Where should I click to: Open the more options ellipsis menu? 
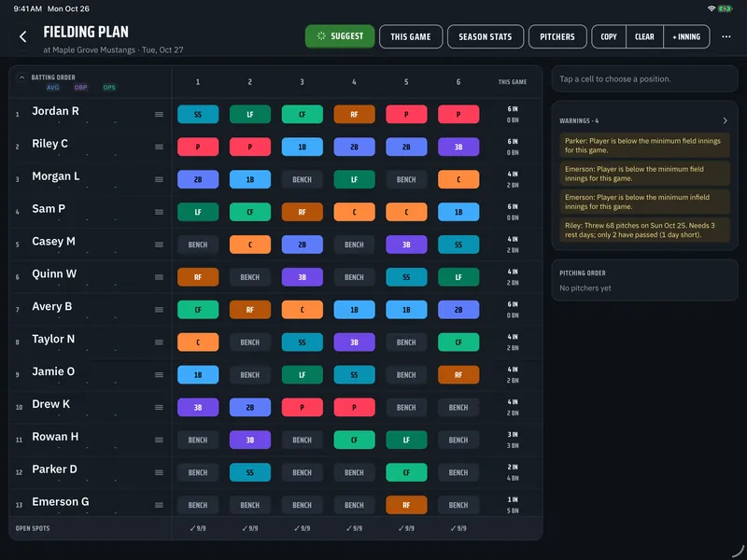[726, 36]
